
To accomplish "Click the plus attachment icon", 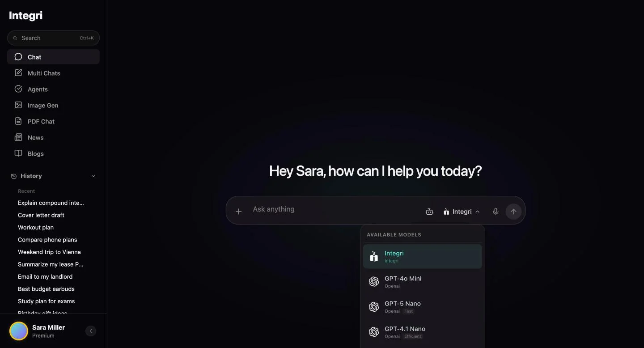I will pyautogui.click(x=238, y=212).
